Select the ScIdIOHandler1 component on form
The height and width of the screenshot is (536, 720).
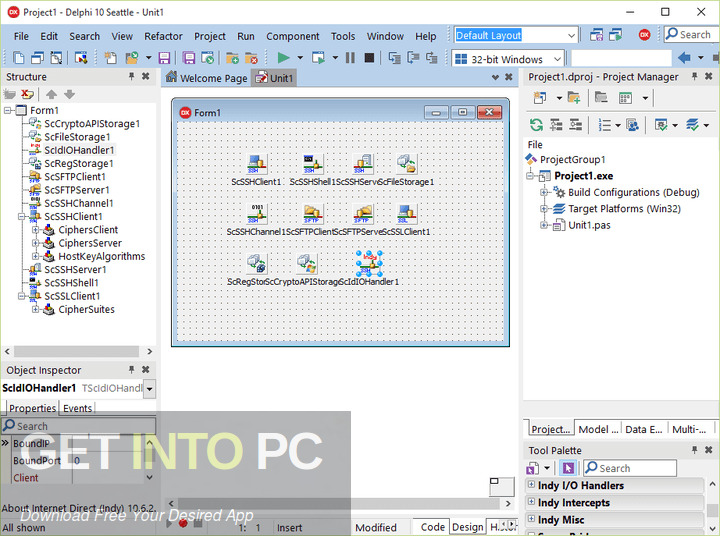pos(370,264)
